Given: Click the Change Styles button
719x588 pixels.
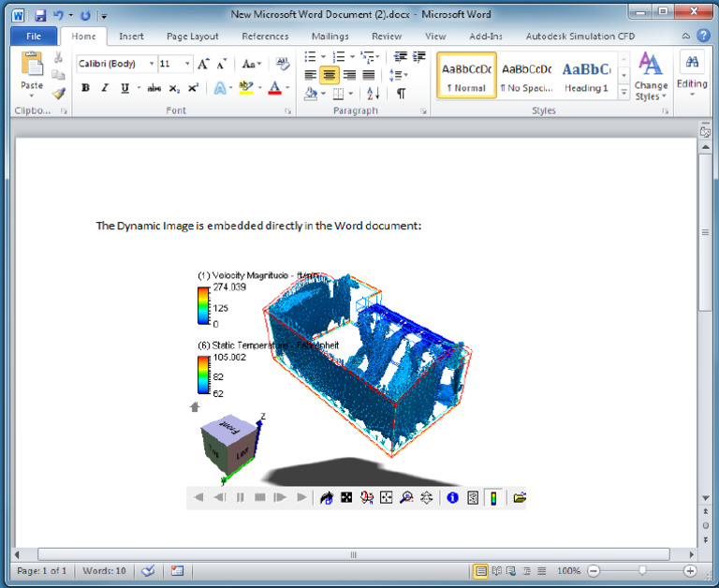Looking at the screenshot, I should [651, 76].
